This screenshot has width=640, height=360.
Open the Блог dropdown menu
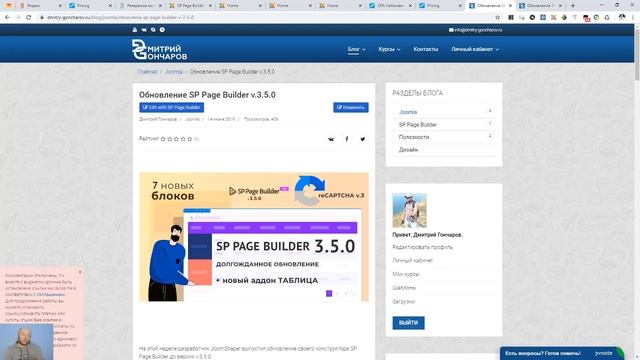point(356,49)
